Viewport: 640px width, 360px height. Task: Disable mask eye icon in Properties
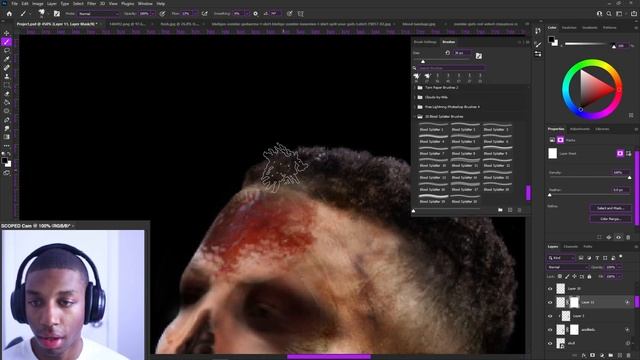618,237
